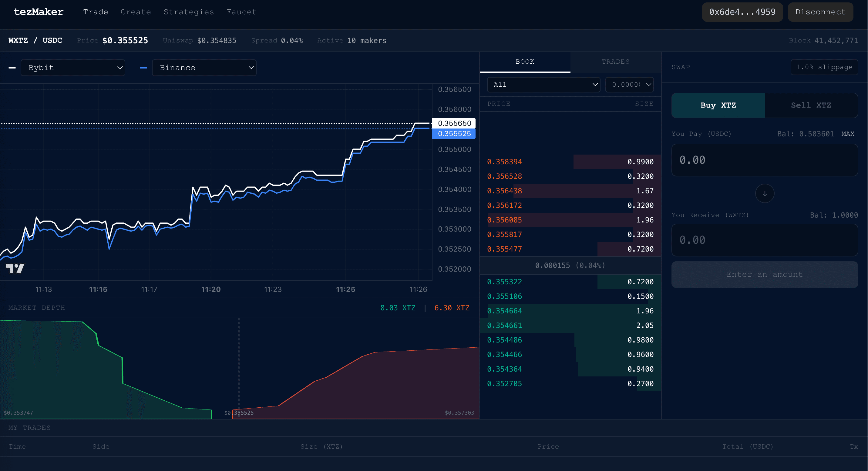Select bid order at 0.354486

point(570,340)
